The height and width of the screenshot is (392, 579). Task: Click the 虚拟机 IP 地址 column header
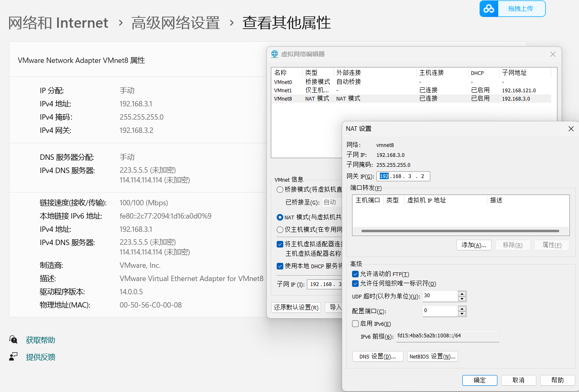[x=446, y=200]
